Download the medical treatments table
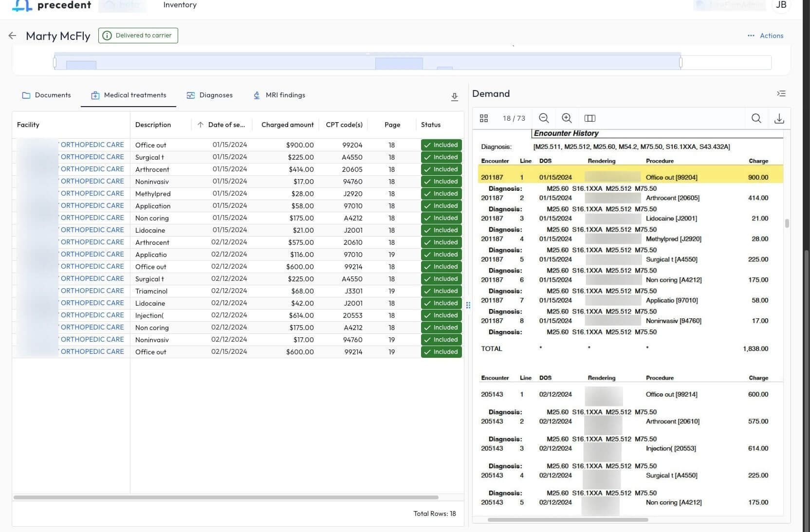The height and width of the screenshot is (532, 810). click(454, 97)
